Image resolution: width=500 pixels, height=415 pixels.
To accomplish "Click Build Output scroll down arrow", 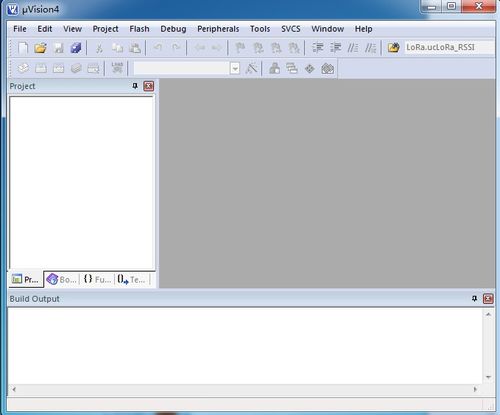I will coord(488,377).
